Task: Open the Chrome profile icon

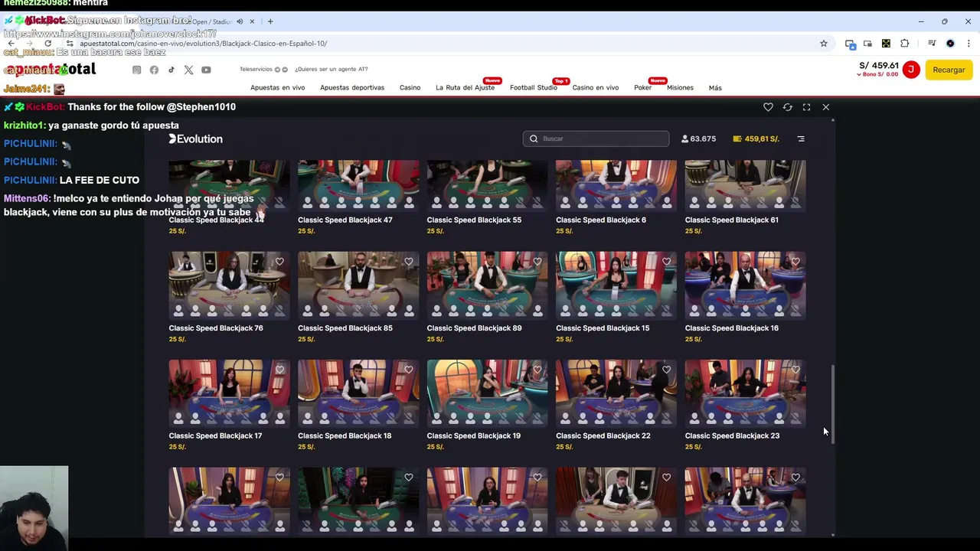Action: click(950, 44)
